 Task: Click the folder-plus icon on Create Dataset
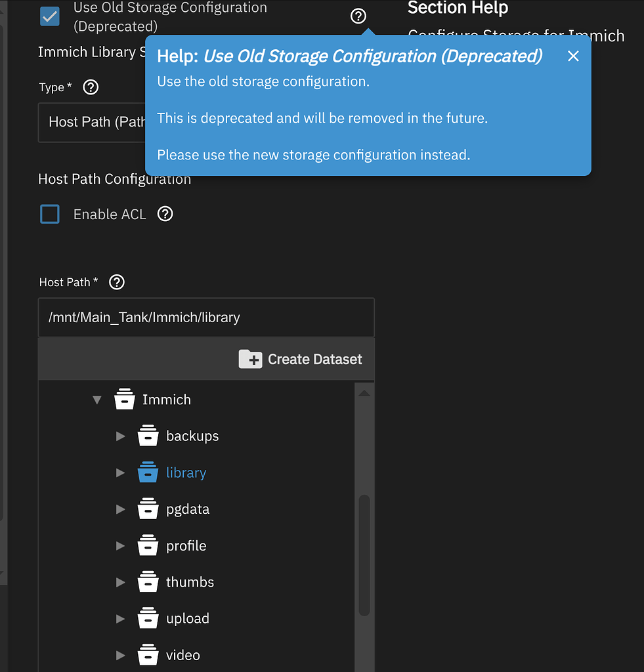tap(250, 359)
